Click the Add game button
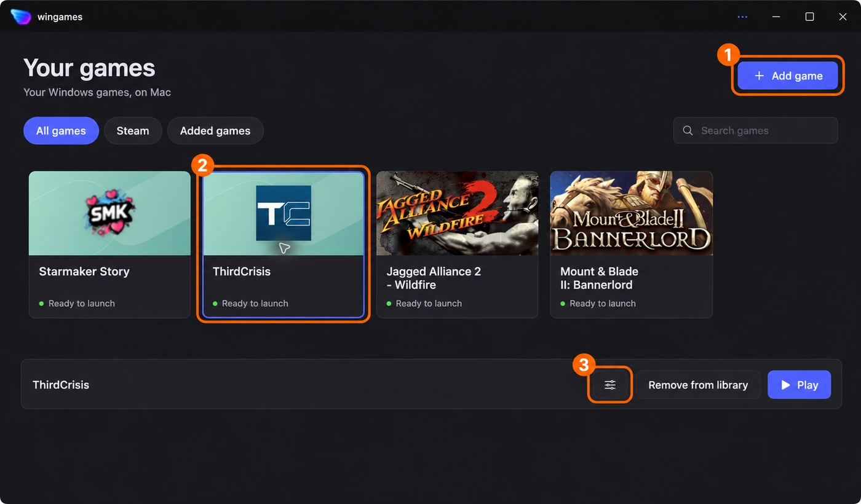This screenshot has width=861, height=504. 788,76
